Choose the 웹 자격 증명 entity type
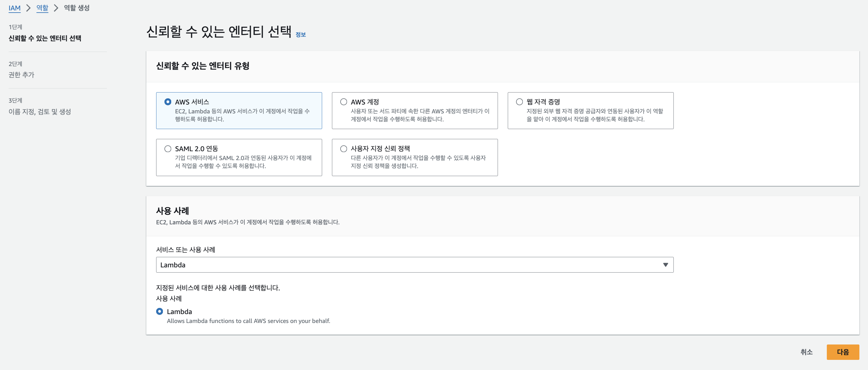 tap(519, 102)
